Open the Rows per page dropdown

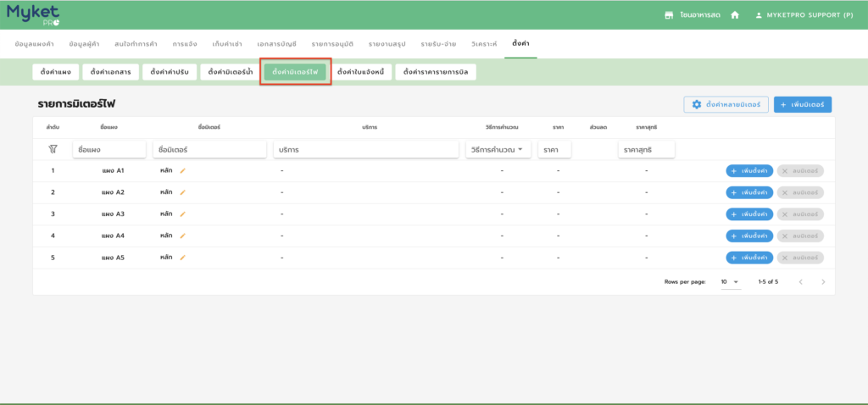click(730, 282)
